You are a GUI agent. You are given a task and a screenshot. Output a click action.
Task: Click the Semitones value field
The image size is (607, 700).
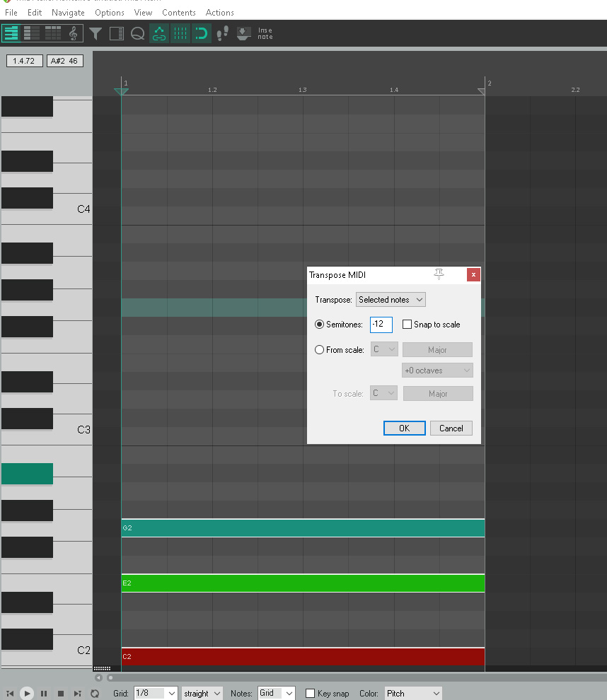click(x=381, y=325)
